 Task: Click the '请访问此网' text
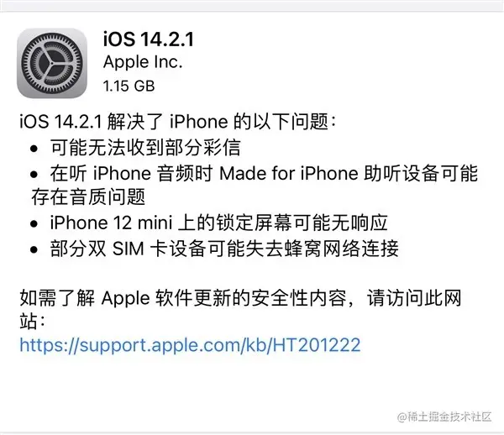(414, 298)
